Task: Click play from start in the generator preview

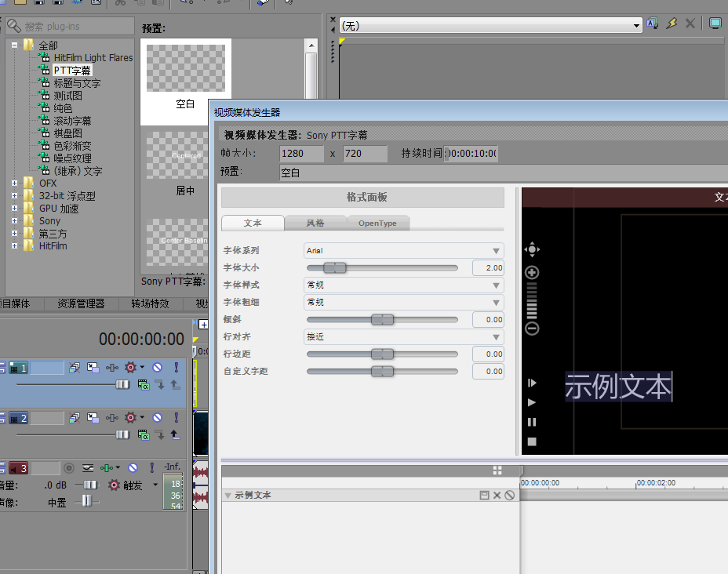Action: point(532,383)
